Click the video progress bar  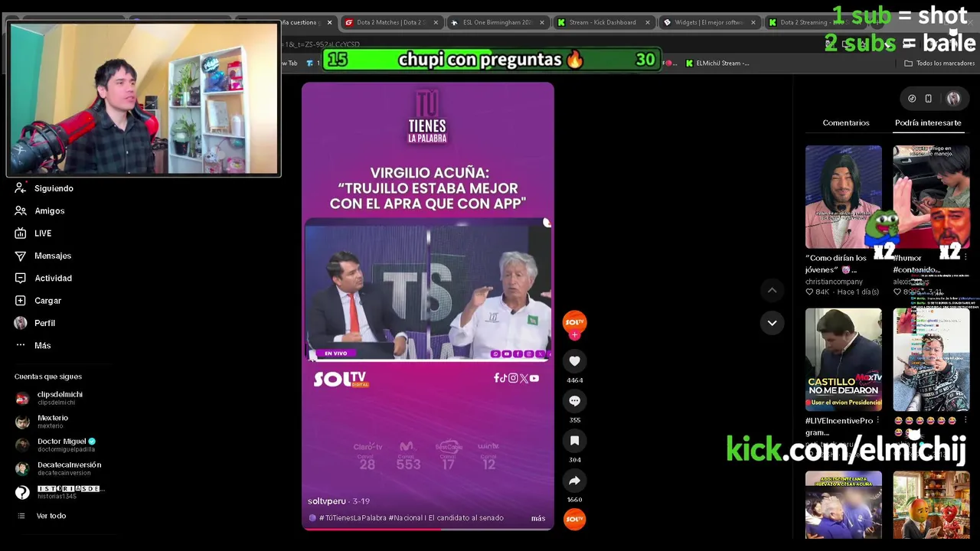(x=427, y=529)
